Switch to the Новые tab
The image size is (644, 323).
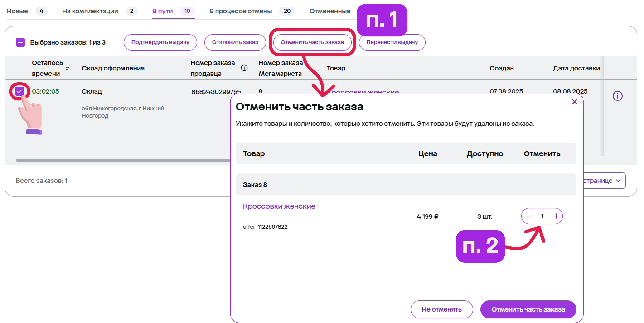tap(17, 11)
